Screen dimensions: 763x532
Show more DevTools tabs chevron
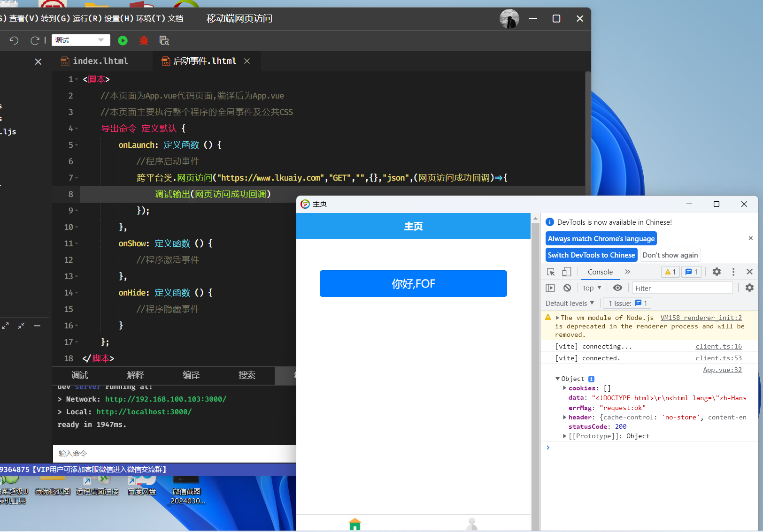pyautogui.click(x=627, y=272)
